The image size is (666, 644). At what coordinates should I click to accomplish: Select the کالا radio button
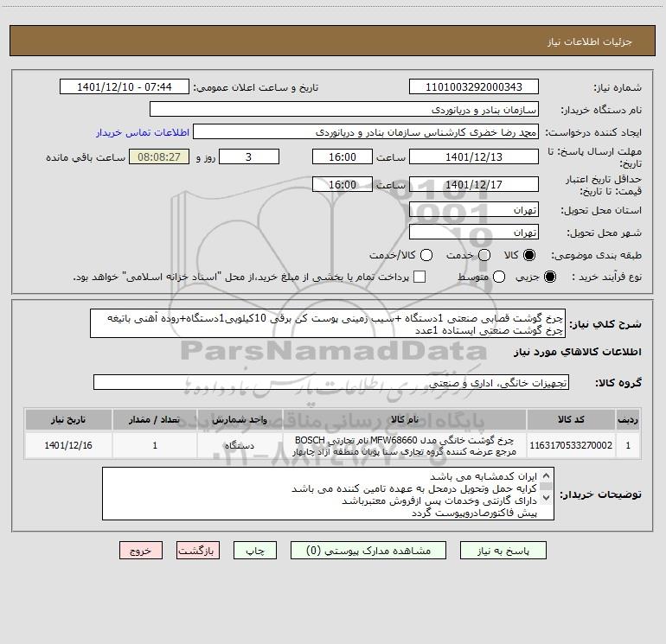(x=529, y=255)
